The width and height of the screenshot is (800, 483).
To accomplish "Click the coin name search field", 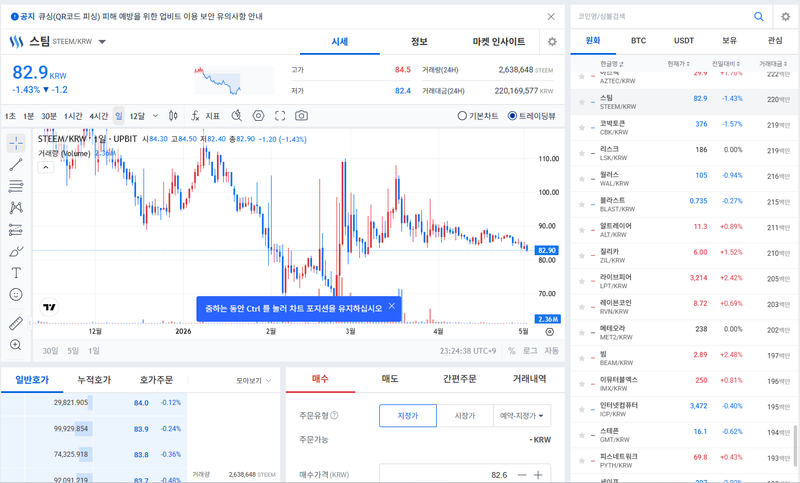I will click(663, 17).
